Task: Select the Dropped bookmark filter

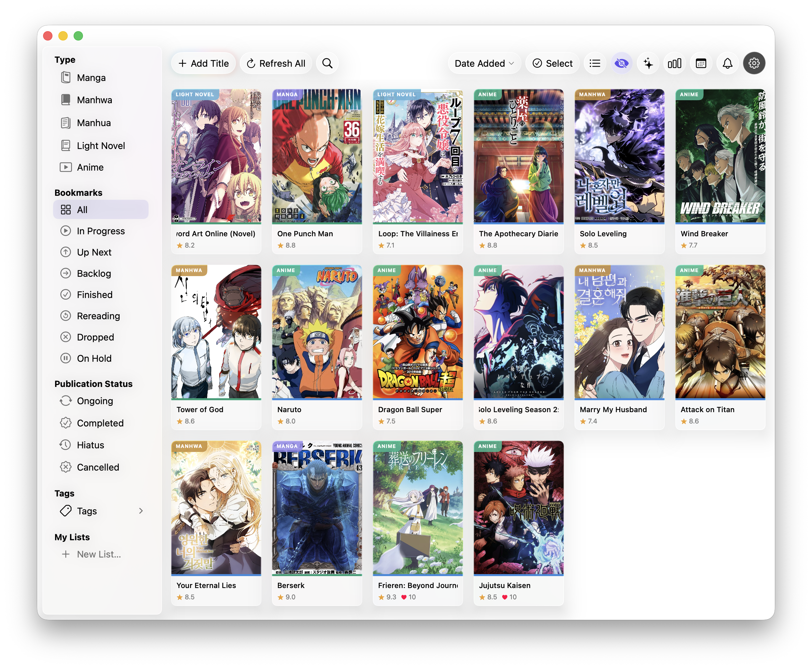Action: click(95, 337)
